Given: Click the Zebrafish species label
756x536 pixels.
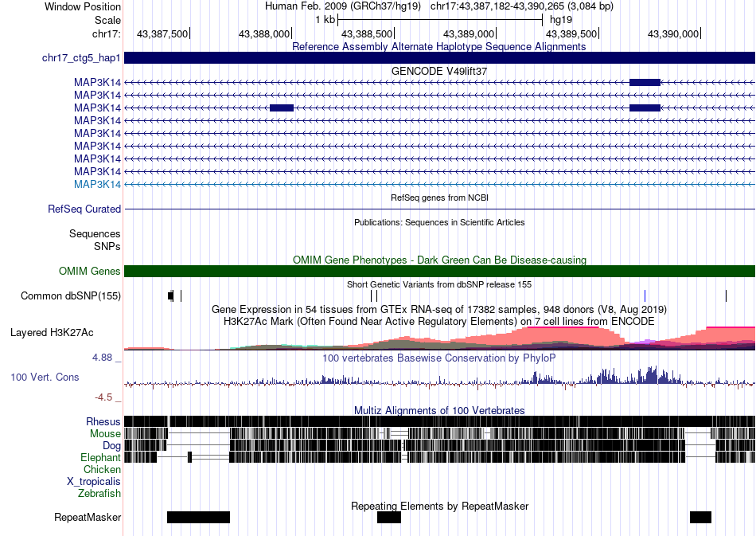Looking at the screenshot, I should [99, 494].
